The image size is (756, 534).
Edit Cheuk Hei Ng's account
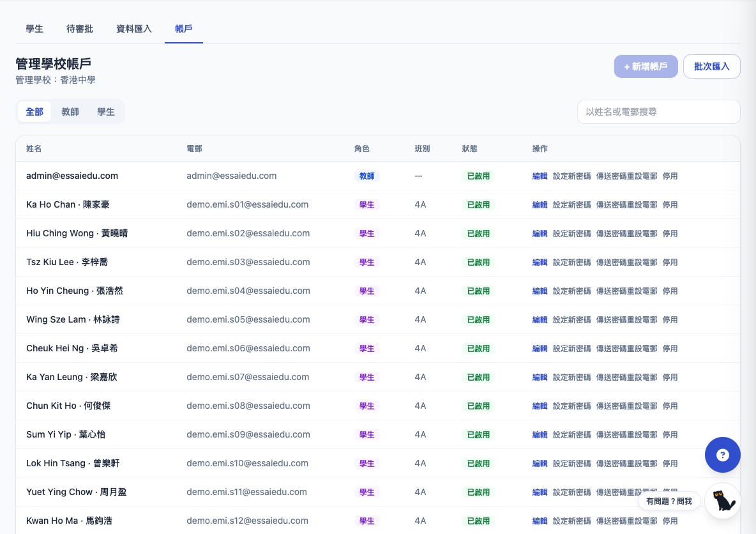point(540,348)
